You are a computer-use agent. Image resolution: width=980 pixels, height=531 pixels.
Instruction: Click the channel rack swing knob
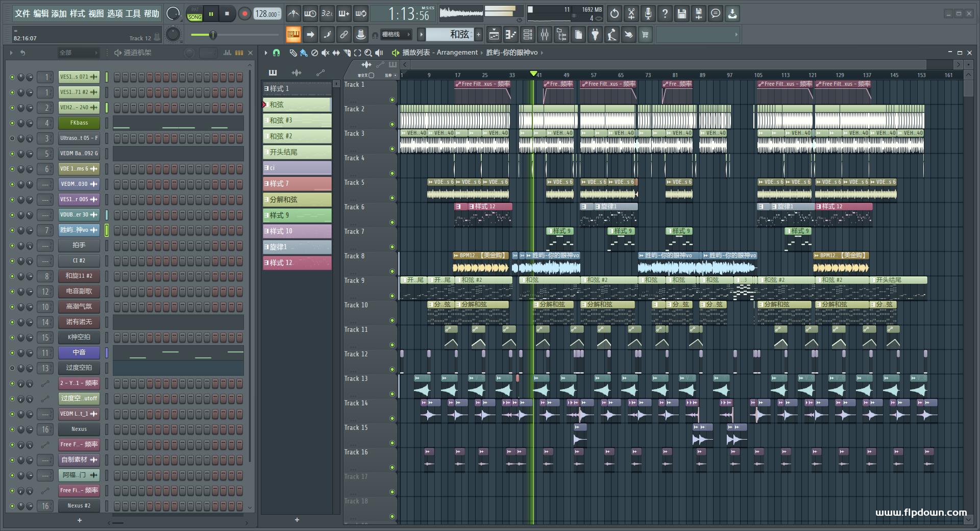pos(189,53)
